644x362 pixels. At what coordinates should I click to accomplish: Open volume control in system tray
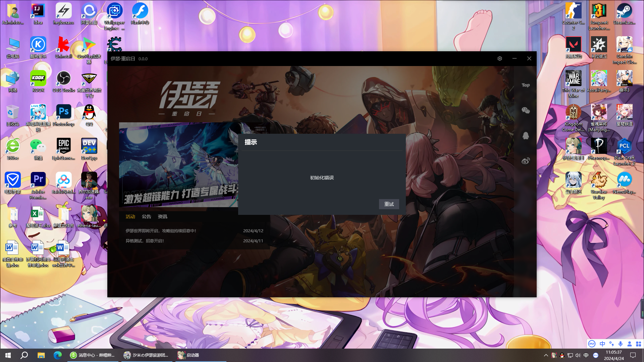pos(578,355)
